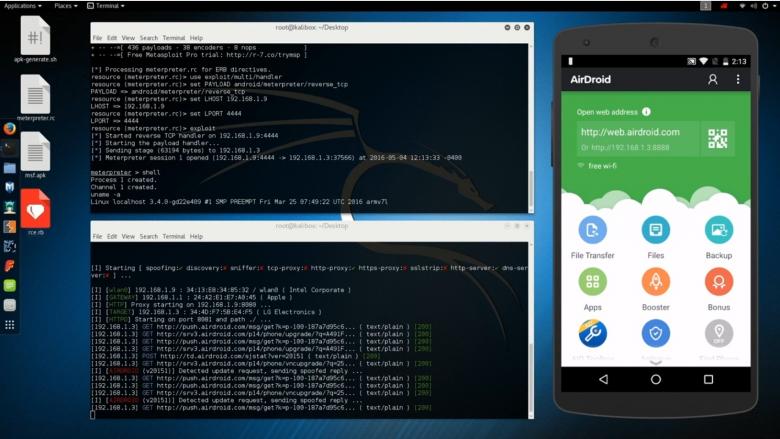This screenshot has width=780, height=439.
Task: Open the Files folder icon in the dock
Action: 9,168
